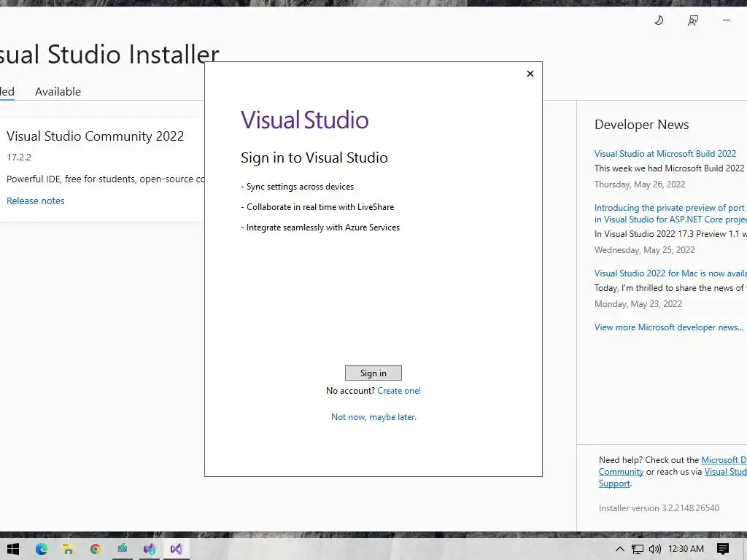Minimize the Visual Studio Installer window
Viewport: 747px width, 560px height.
726,20
